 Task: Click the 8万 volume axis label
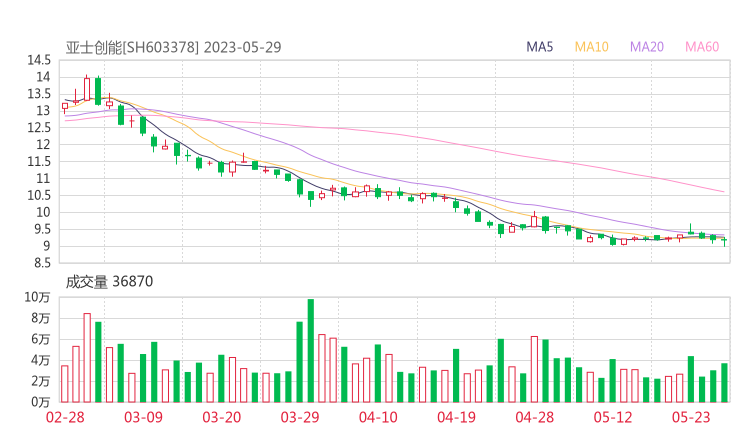41,318
